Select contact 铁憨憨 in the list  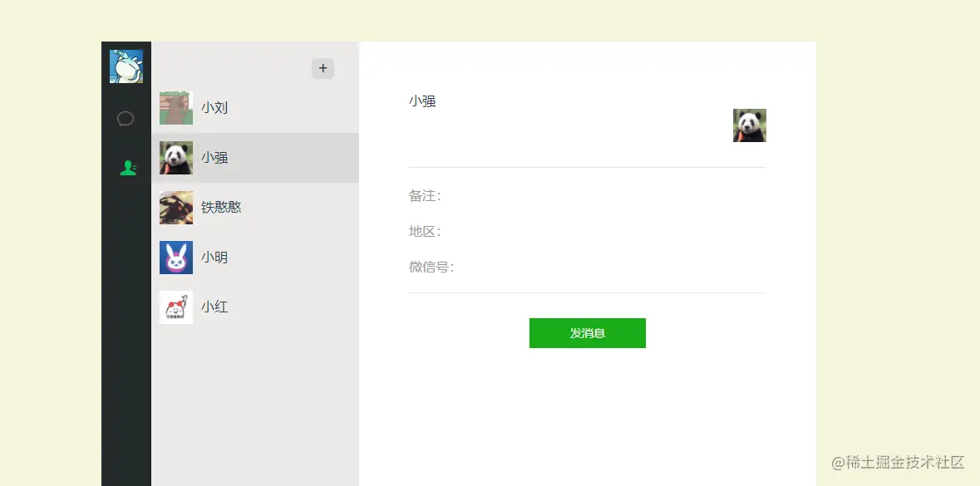tap(255, 208)
